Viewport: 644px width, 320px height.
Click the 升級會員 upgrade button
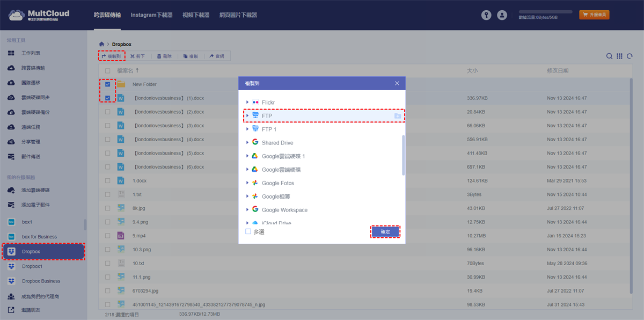594,14
